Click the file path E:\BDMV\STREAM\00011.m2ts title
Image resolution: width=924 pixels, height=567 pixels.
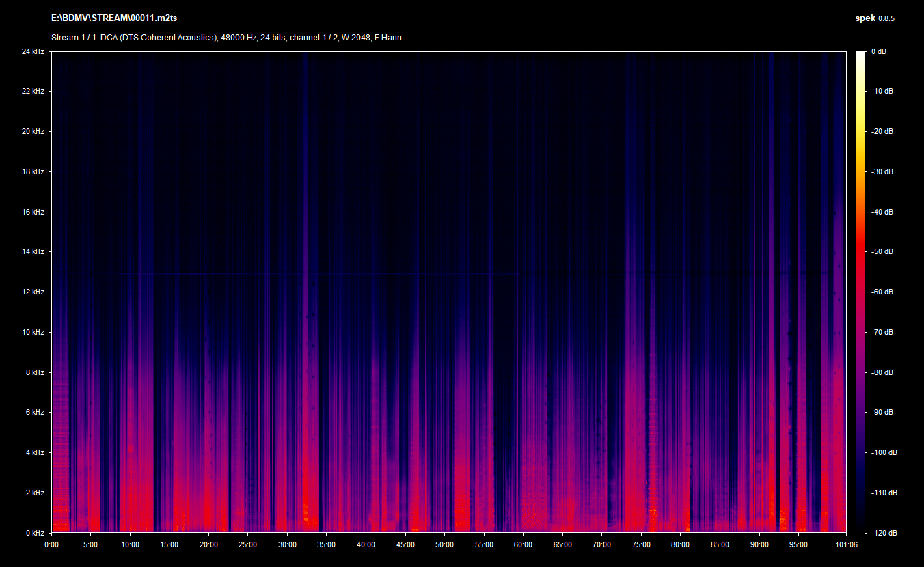pyautogui.click(x=114, y=18)
